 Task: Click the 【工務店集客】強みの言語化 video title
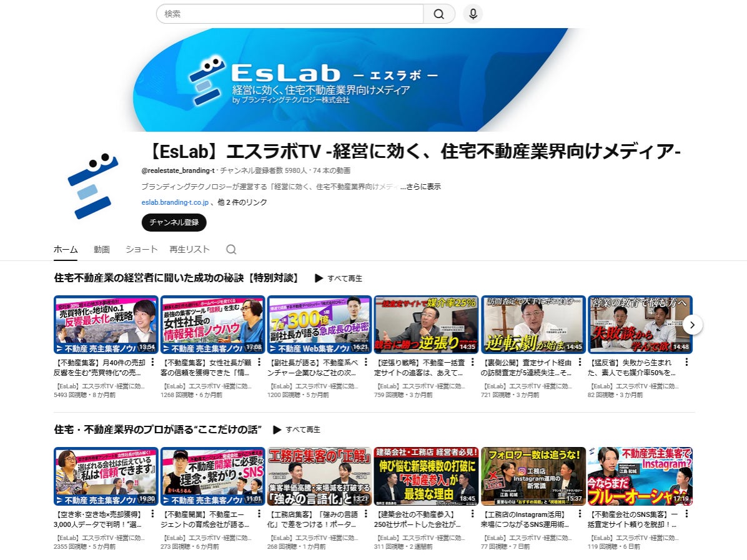click(x=313, y=519)
